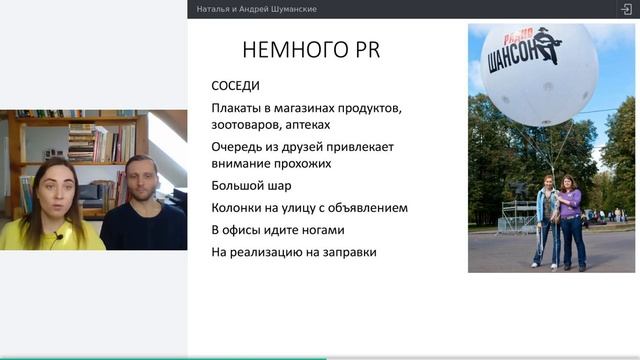The width and height of the screenshot is (640, 360).
Task: Click the exit icon in the top bar
Action: (x=626, y=9)
